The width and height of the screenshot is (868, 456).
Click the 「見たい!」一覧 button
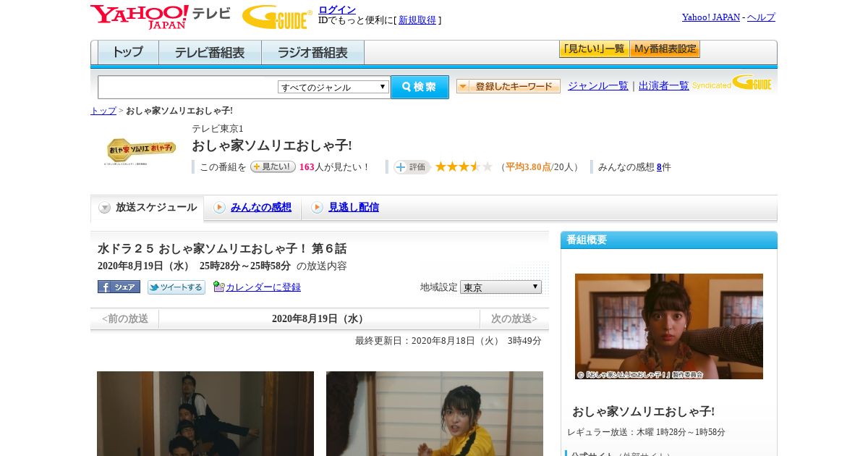pyautogui.click(x=594, y=49)
